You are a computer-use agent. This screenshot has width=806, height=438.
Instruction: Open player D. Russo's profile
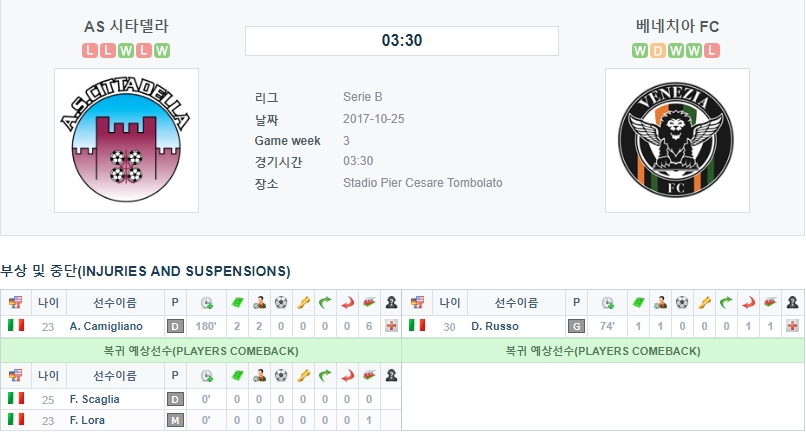494,326
